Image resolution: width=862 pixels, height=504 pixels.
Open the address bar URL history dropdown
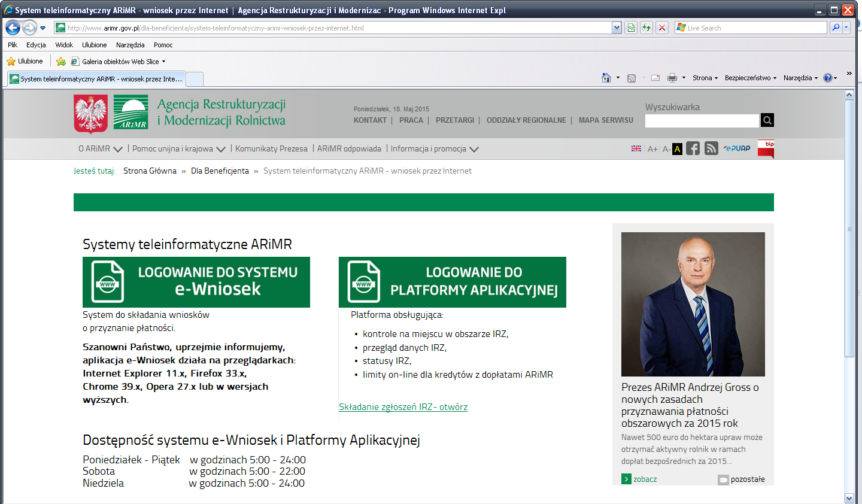pos(617,28)
